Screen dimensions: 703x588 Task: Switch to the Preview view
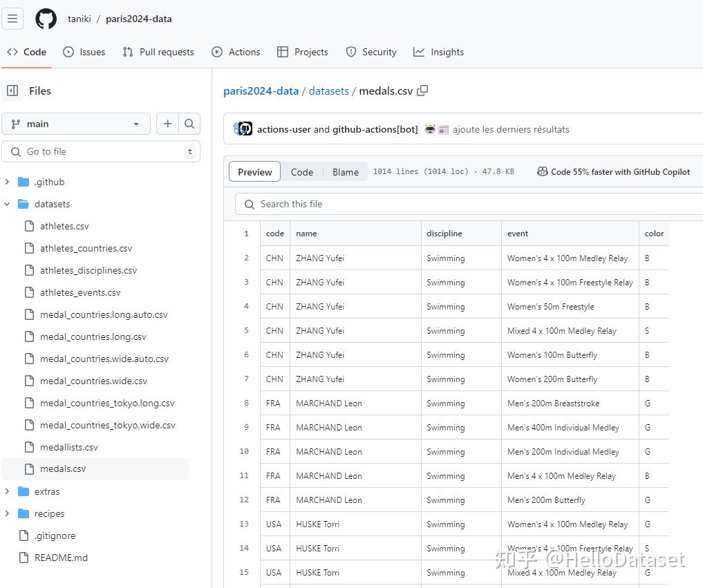254,172
